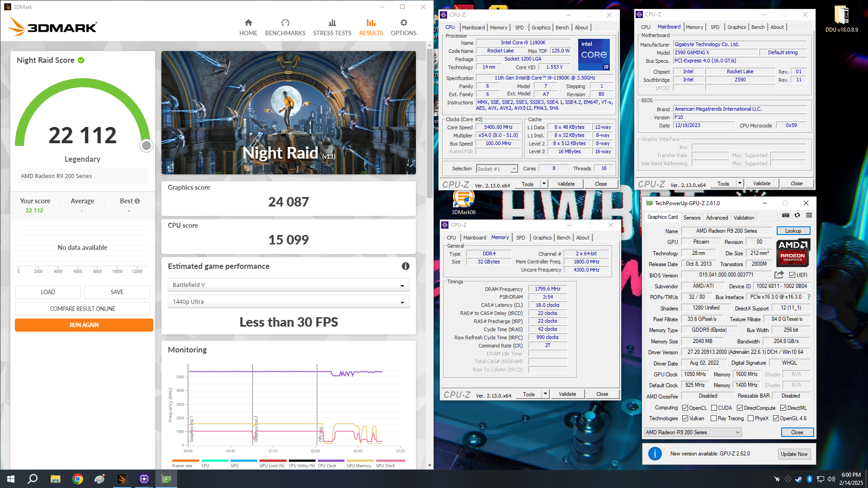Viewport: 868px width, 488px height.
Task: Open Bench tab in CPU-Z CPU window
Action: 562,28
